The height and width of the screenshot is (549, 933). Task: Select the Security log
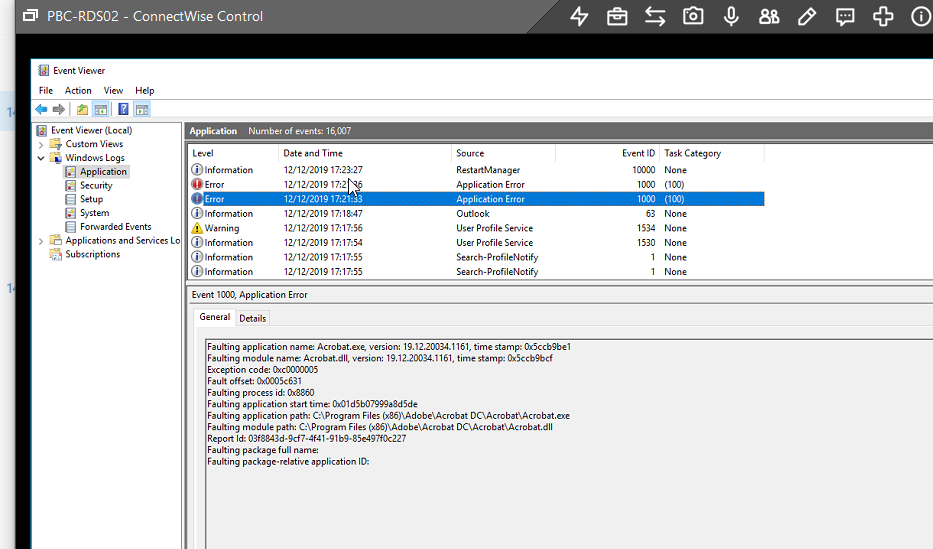(x=96, y=185)
